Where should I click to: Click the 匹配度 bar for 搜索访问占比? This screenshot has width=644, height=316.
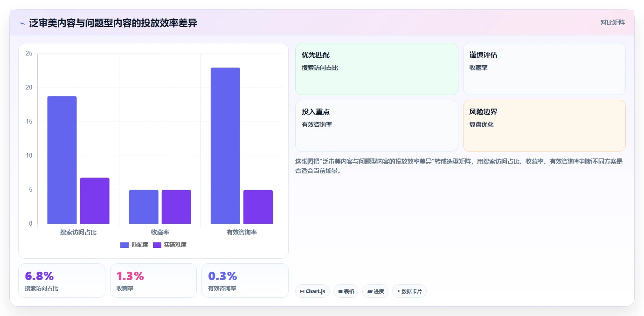coord(62,160)
